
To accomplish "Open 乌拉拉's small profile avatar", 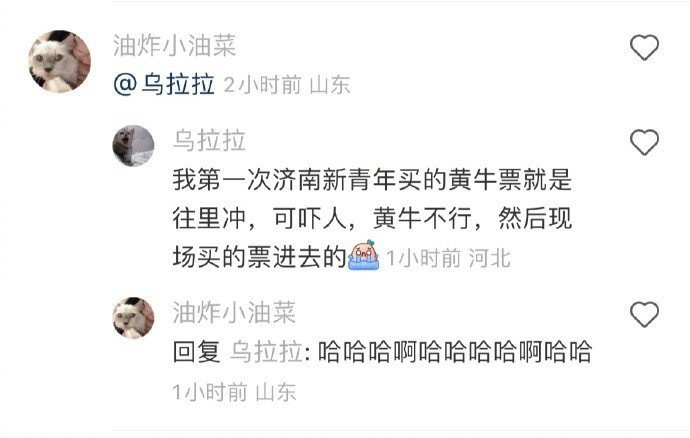I will point(133,146).
